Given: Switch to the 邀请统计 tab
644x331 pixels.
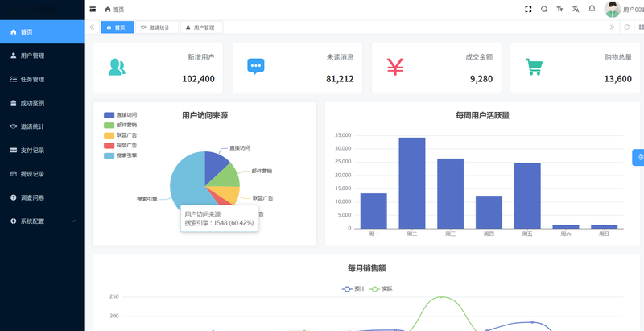Looking at the screenshot, I should (x=157, y=27).
